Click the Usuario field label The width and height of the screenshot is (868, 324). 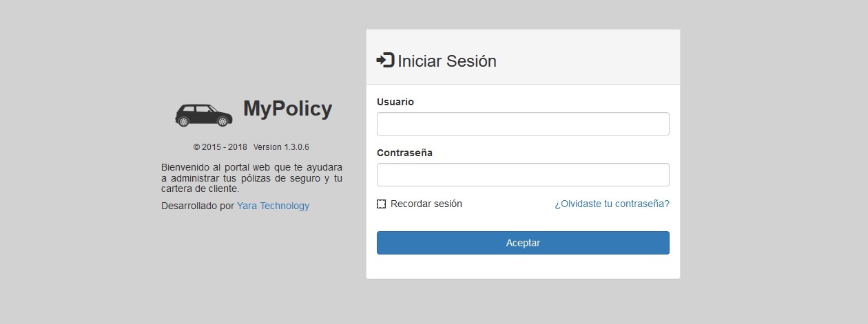point(395,102)
